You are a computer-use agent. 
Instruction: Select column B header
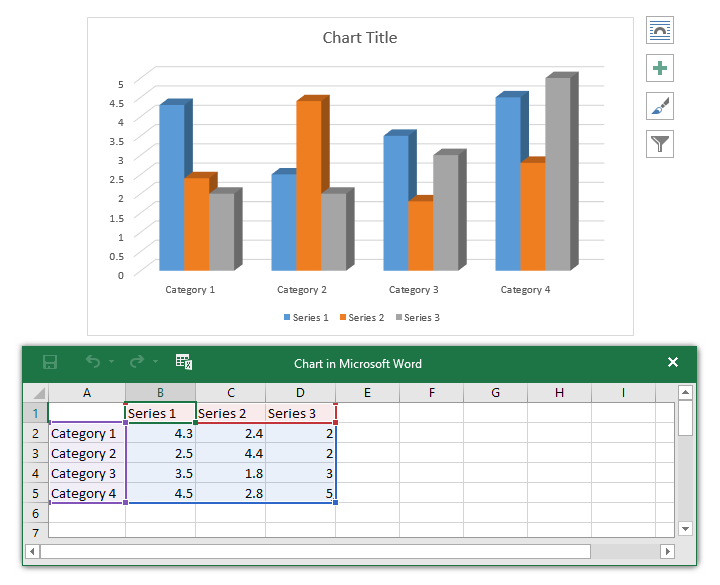[x=160, y=393]
